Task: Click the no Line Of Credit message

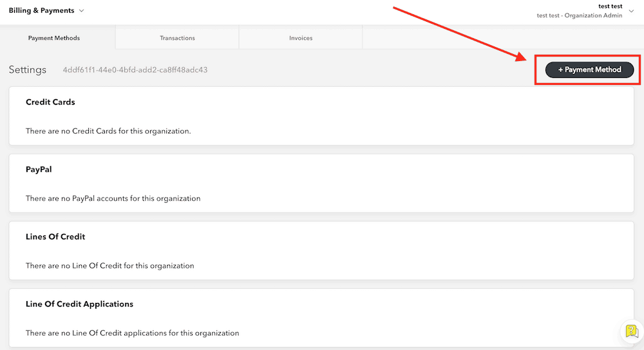Action: pyautogui.click(x=109, y=266)
